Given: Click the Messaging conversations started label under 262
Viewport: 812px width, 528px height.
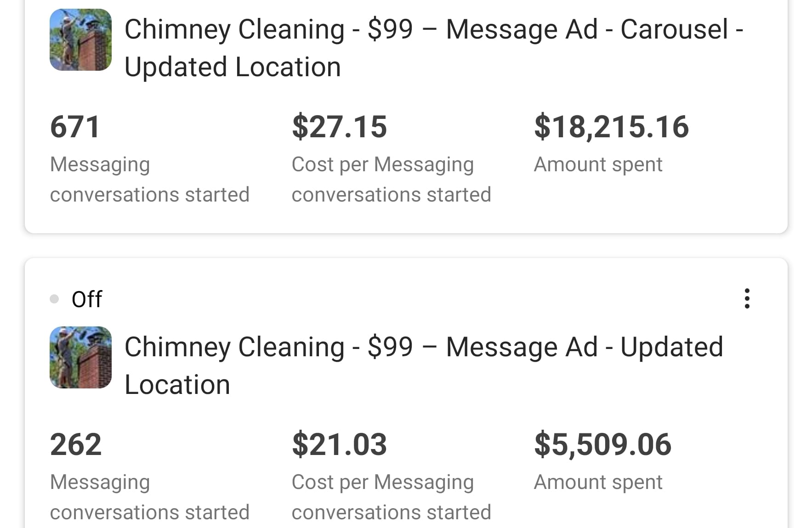Looking at the screenshot, I should [149, 497].
